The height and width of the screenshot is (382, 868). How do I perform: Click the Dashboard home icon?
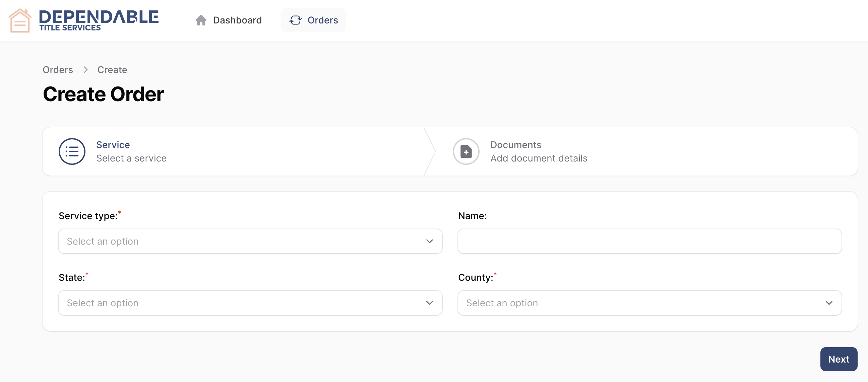coord(201,20)
